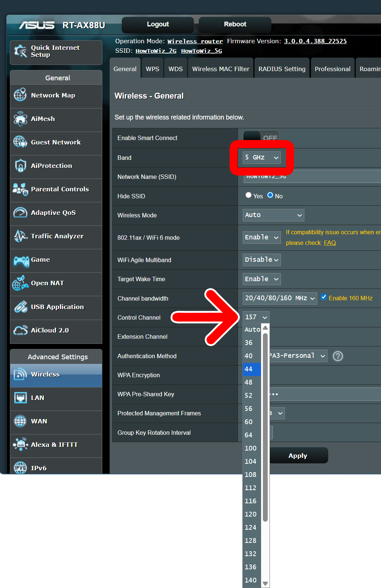Select channel 64 from the list
381x588 pixels.
coord(252,435)
